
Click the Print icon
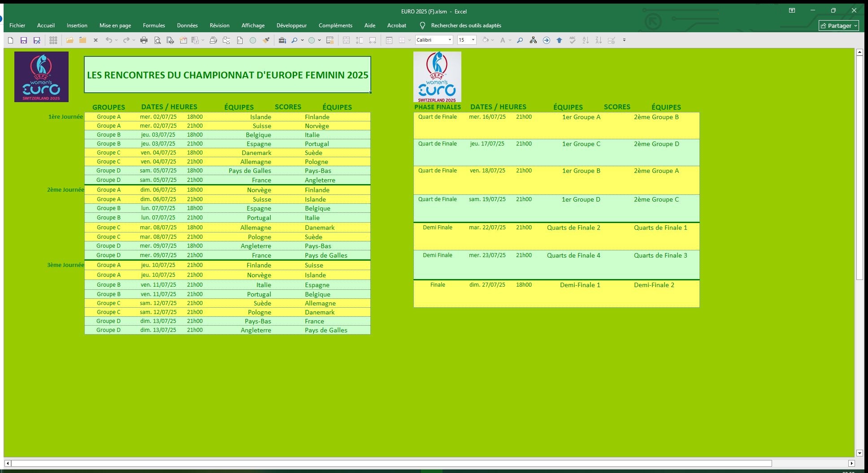coord(144,40)
